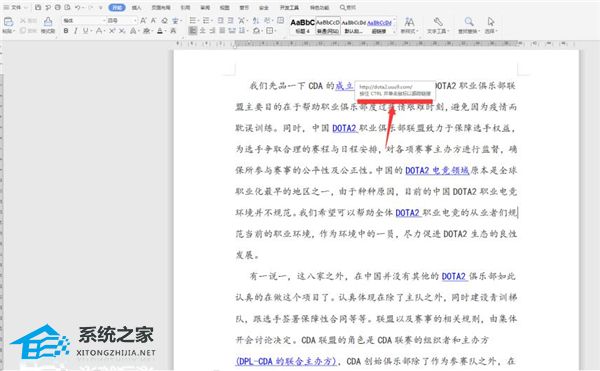This screenshot has width=600, height=371.
Task: Click the New Style AA icon
Action: [409, 21]
